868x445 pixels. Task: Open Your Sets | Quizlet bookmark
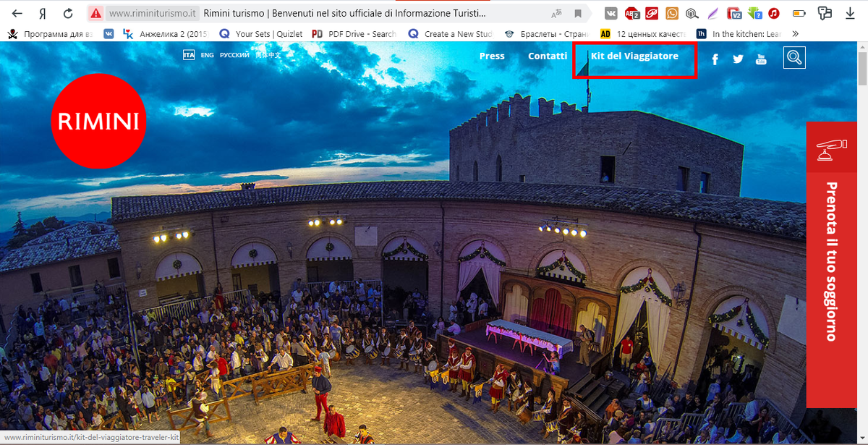coord(261,33)
